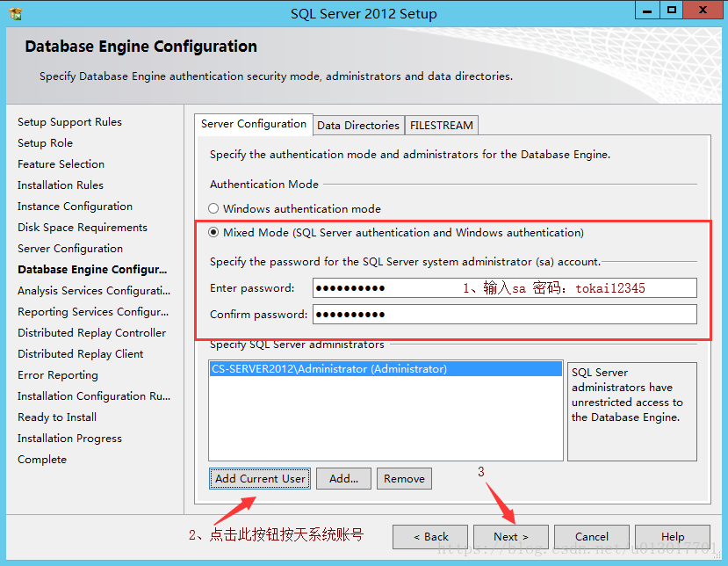Viewport: 728px width, 566px height.
Task: Select CS-SERVER2012\Administrator in administrators list
Action: coord(386,369)
